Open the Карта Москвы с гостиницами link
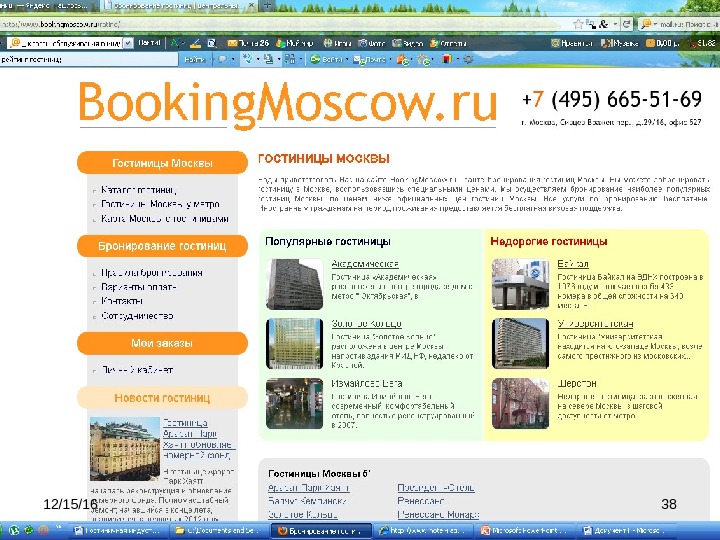Screen dimensions: 720x540 (165, 219)
